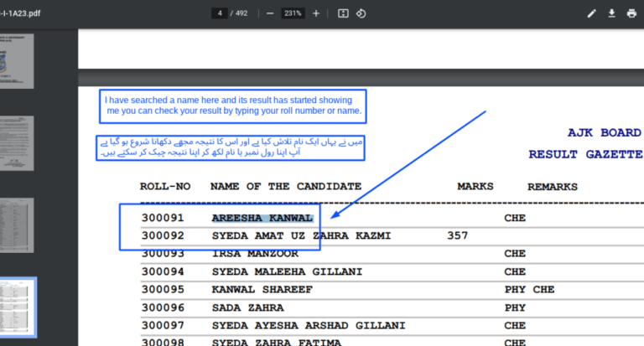The image size is (644, 346).
Task: Click roll number 300095
Action: (163, 290)
